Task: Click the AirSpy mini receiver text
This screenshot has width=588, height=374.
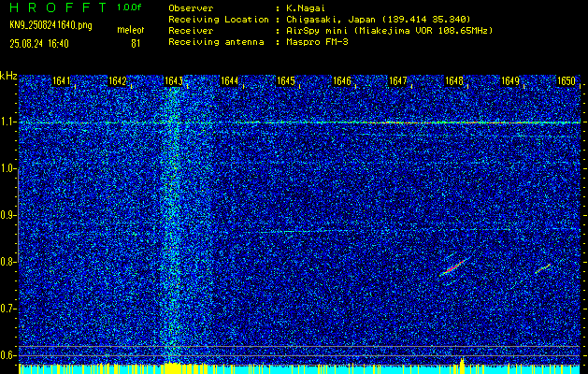Action: (x=390, y=31)
